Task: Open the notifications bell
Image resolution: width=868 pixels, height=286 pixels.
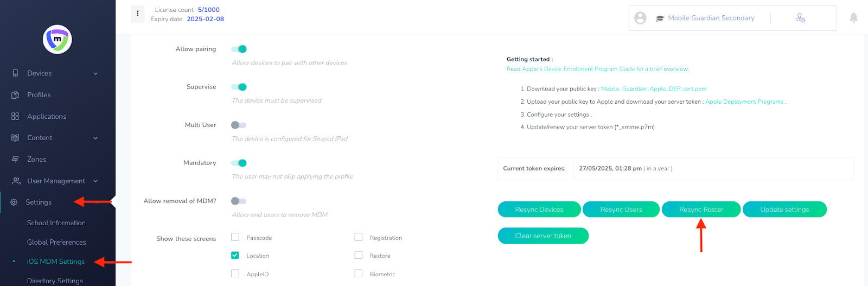Action: pyautogui.click(x=853, y=17)
